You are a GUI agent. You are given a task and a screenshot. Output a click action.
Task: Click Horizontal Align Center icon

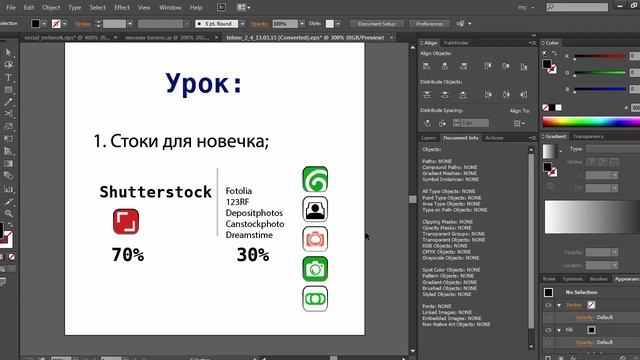click(x=445, y=66)
